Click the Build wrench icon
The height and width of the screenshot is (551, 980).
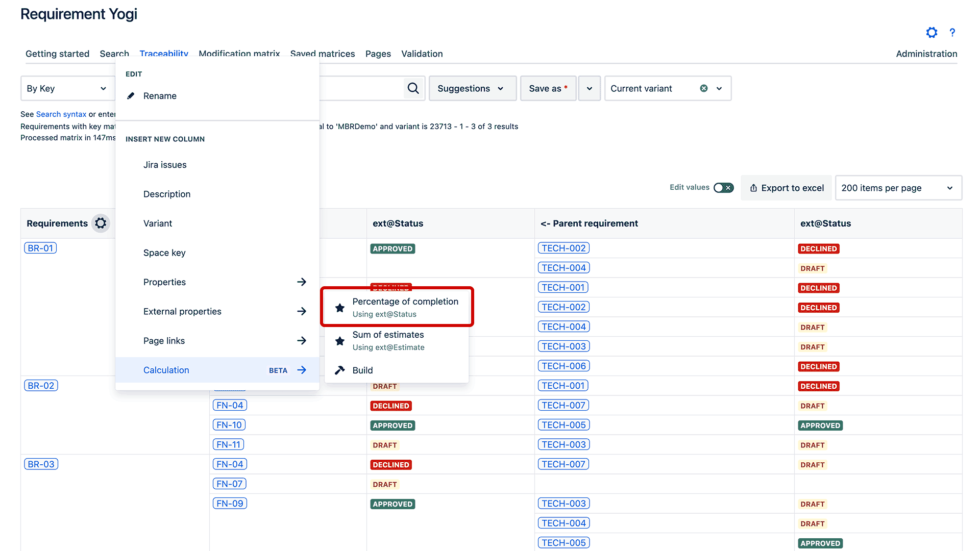tap(340, 370)
